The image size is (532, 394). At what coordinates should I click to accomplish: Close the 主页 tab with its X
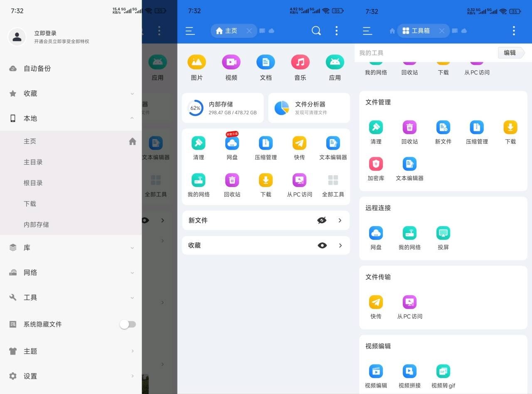point(249,31)
